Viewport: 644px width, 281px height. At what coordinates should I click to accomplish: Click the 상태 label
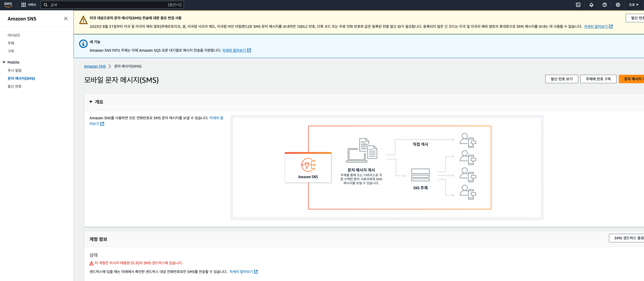pos(93,255)
